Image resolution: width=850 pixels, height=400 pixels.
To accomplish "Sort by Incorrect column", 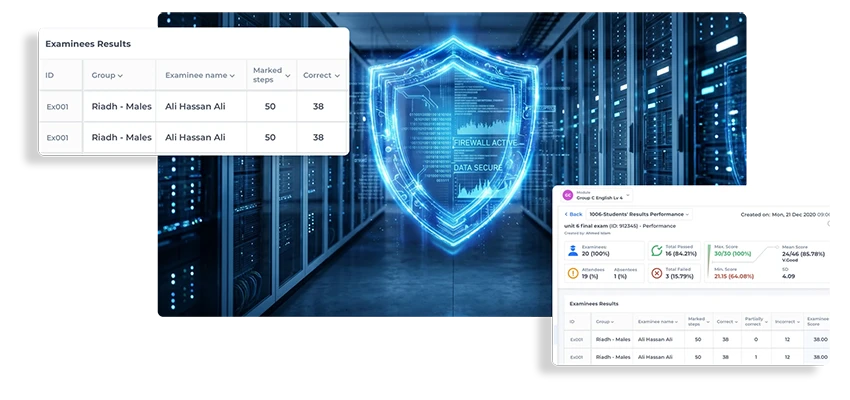I will 788,322.
